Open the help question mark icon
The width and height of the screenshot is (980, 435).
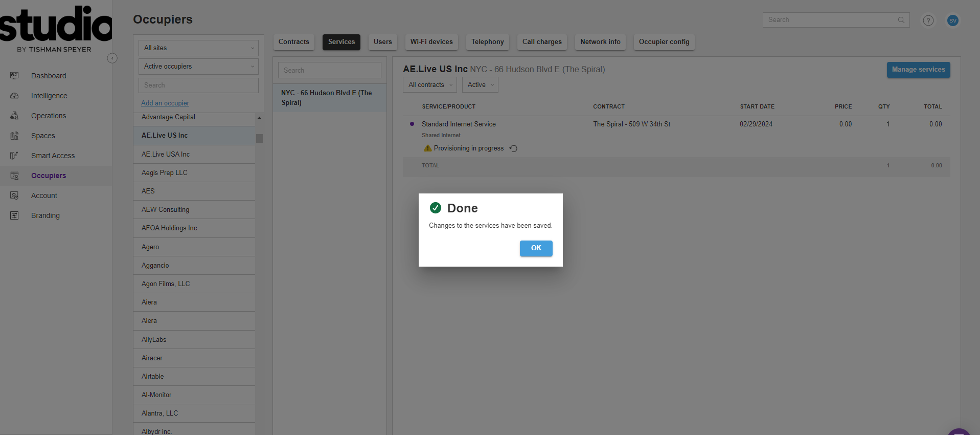pyautogui.click(x=928, y=20)
